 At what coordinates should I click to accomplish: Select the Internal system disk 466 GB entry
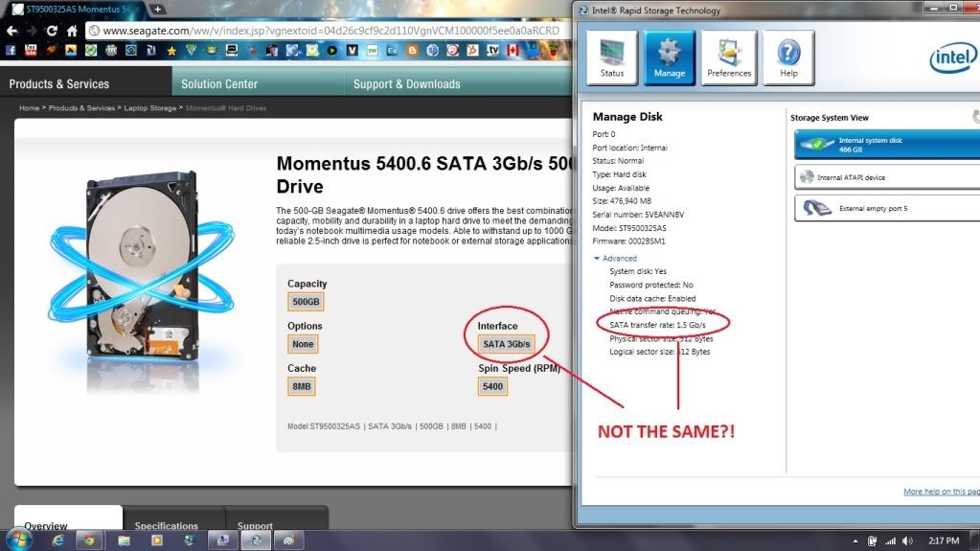point(887,145)
